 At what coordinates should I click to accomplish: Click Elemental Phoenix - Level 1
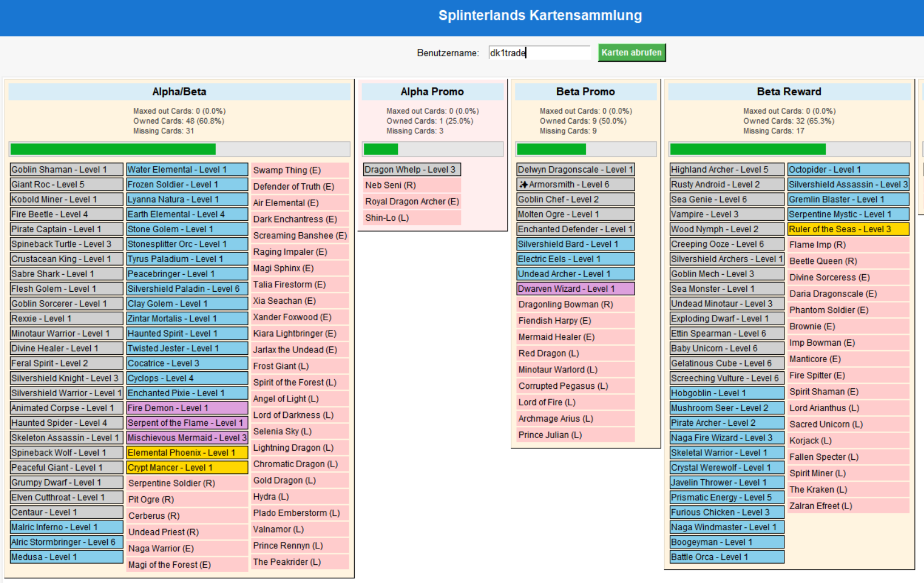187,452
